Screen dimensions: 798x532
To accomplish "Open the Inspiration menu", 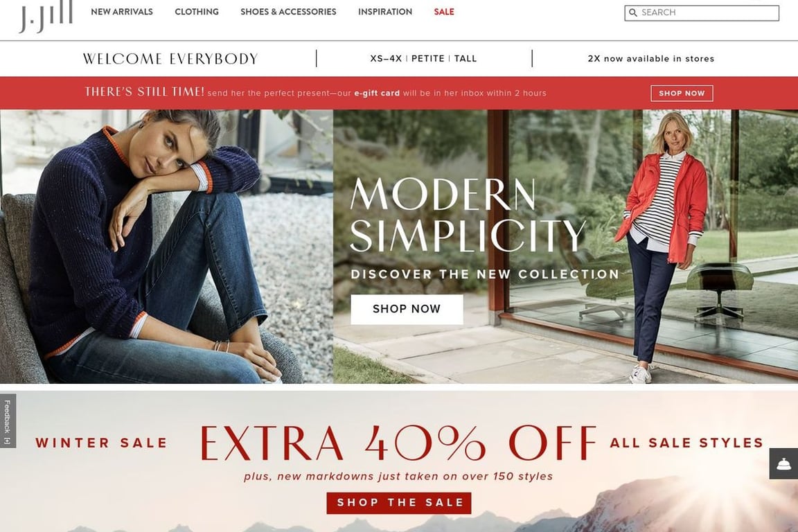I will tap(384, 12).
